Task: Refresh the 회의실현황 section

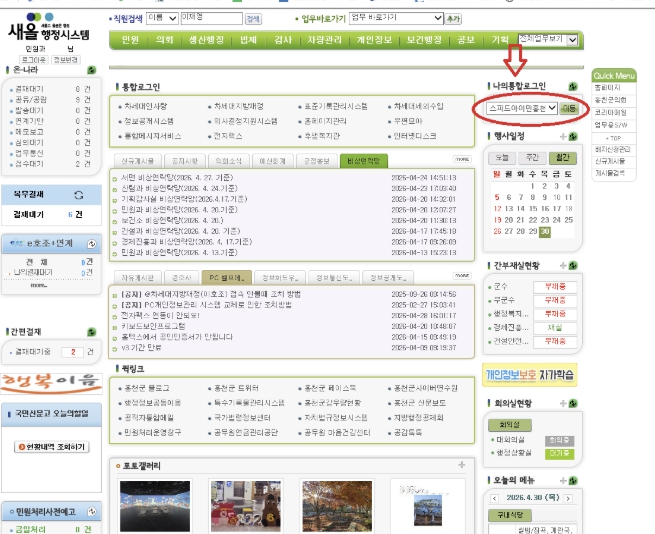Action: pyautogui.click(x=573, y=403)
